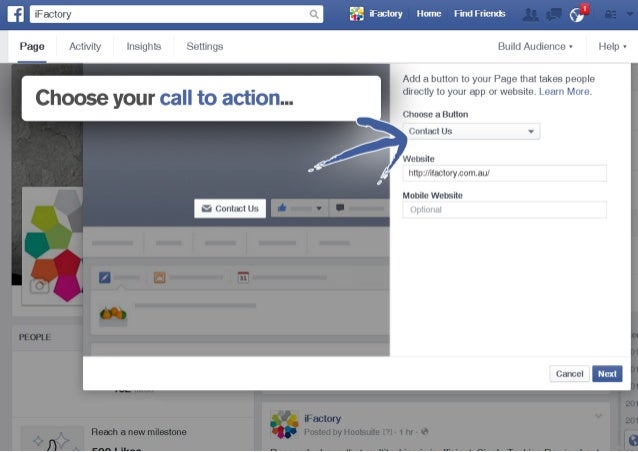Click the search magnifier icon
638x452 pixels.
click(314, 14)
